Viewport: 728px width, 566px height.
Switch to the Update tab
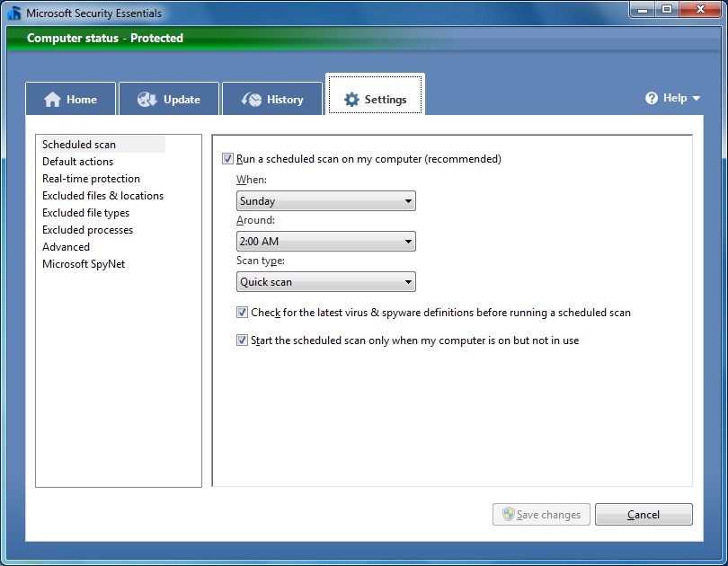click(x=169, y=99)
